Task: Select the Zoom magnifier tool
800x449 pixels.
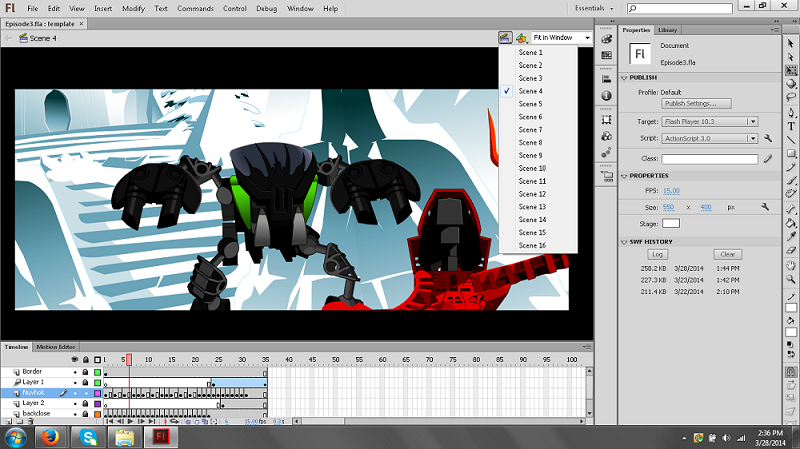Action: pyautogui.click(x=791, y=279)
